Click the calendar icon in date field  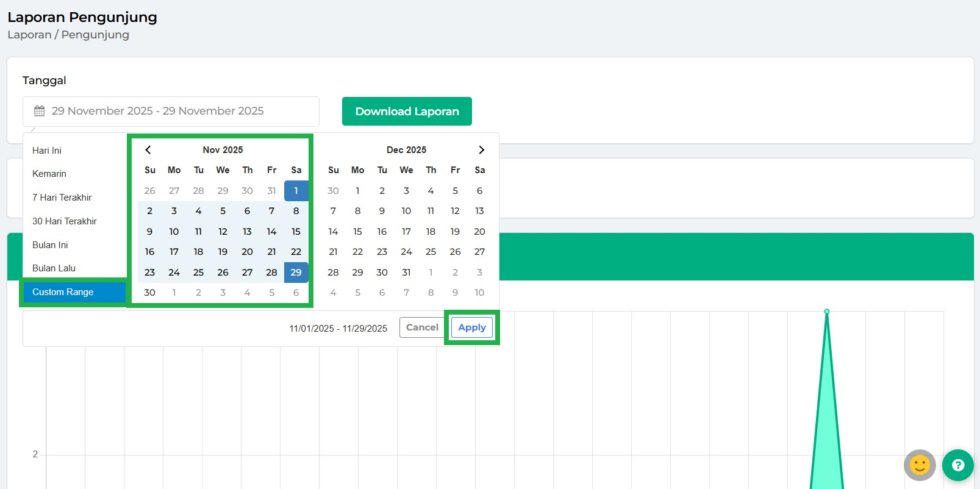point(40,111)
